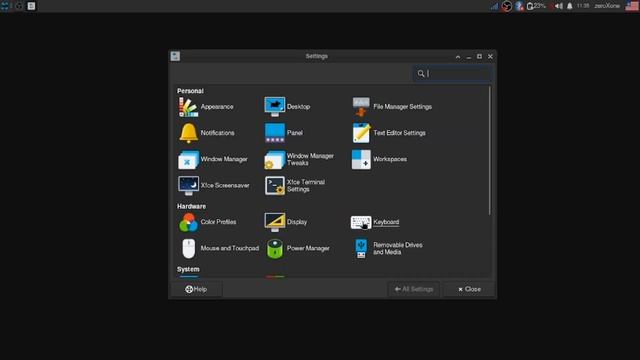The height and width of the screenshot is (360, 640).
Task: Click the settings list vertical scrollbar
Action: (x=490, y=150)
